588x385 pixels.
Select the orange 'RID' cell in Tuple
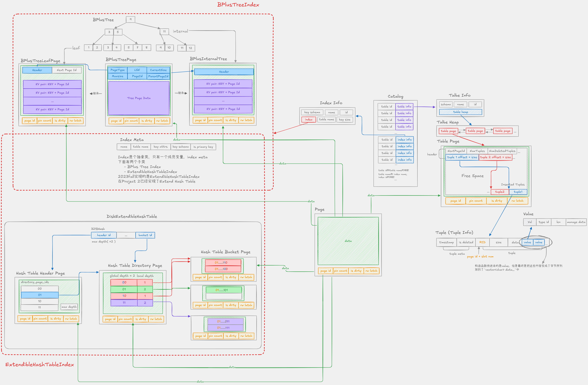point(482,242)
